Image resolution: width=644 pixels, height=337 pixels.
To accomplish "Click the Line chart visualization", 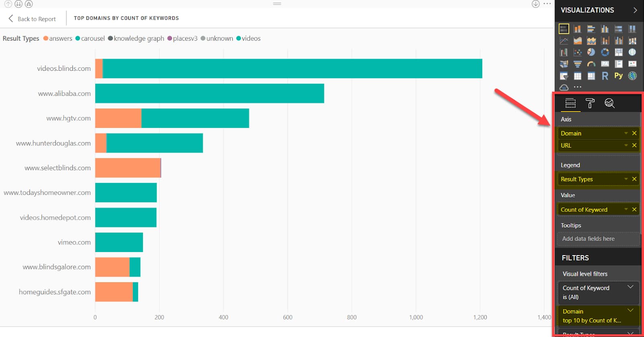I will click(x=564, y=41).
